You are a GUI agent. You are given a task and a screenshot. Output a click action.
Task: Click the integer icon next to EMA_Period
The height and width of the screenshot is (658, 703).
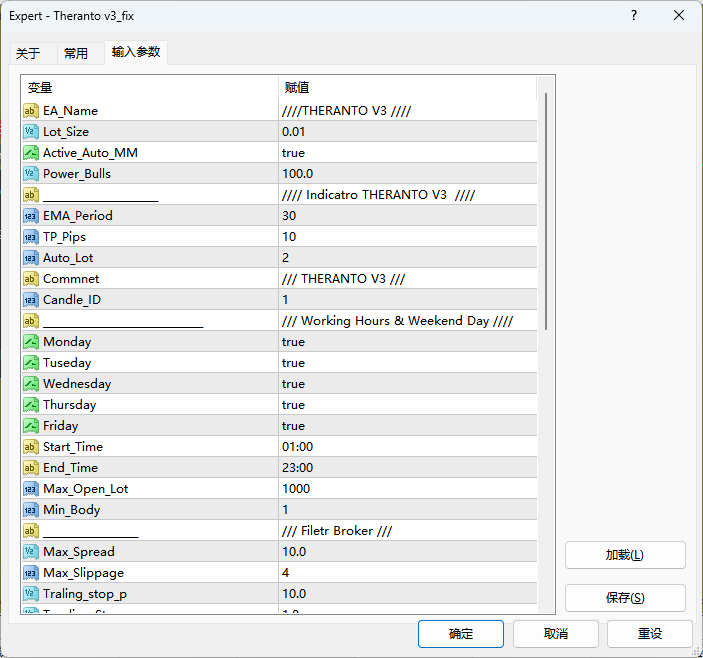[31, 216]
